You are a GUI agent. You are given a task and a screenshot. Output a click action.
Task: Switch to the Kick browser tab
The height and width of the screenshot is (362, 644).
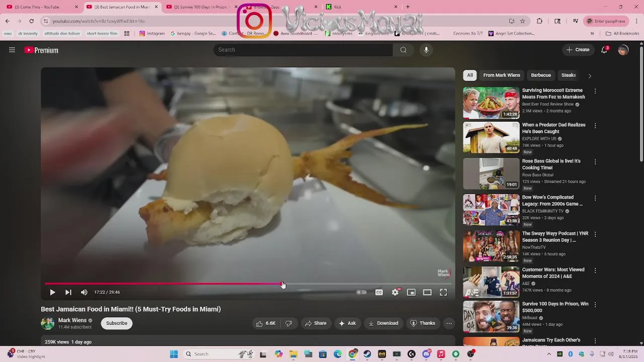coord(362,7)
